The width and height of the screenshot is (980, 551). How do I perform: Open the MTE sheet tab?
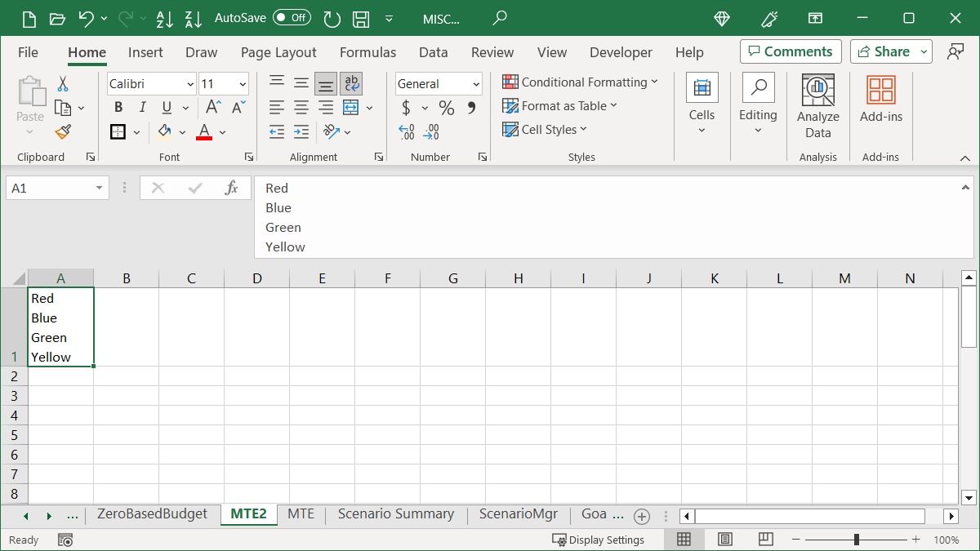pos(301,514)
